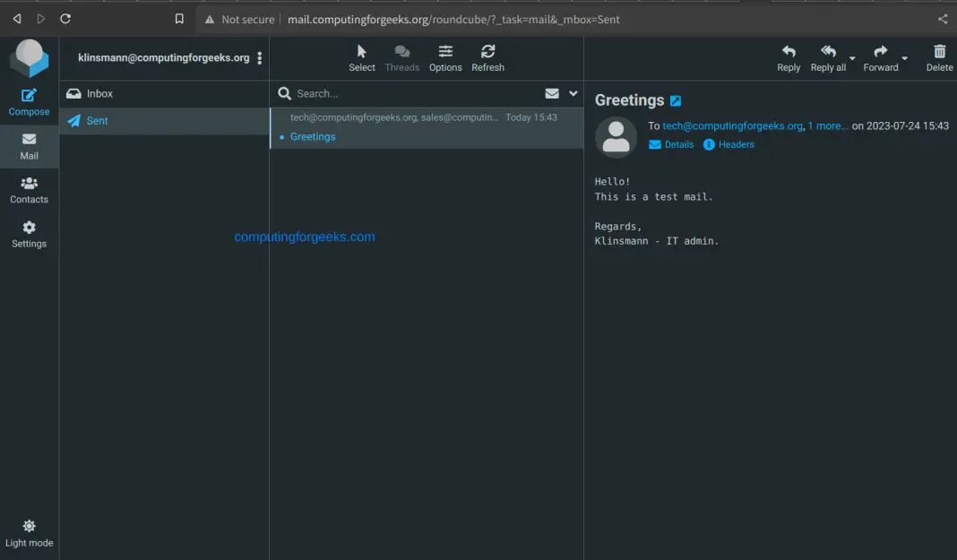
Task: Open the Contacts section
Action: coord(29,190)
